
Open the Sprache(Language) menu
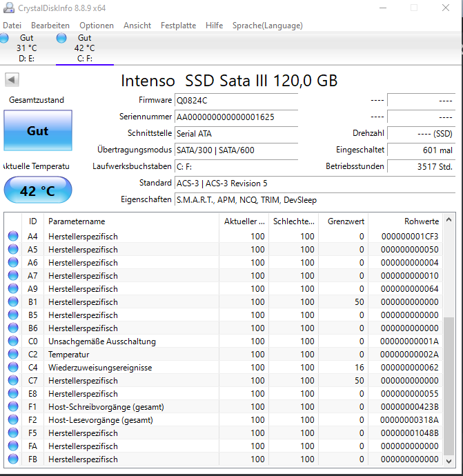click(268, 26)
